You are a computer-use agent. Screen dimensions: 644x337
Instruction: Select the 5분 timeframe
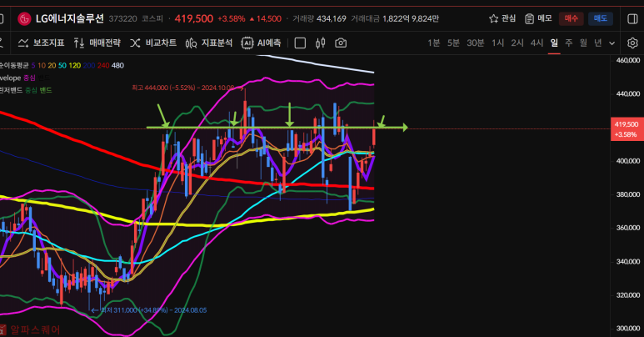453,43
